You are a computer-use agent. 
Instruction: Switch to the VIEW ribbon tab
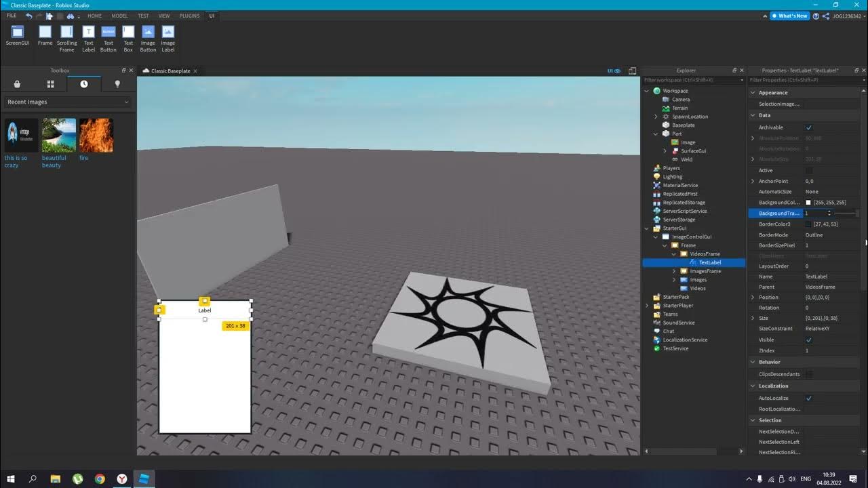point(164,16)
